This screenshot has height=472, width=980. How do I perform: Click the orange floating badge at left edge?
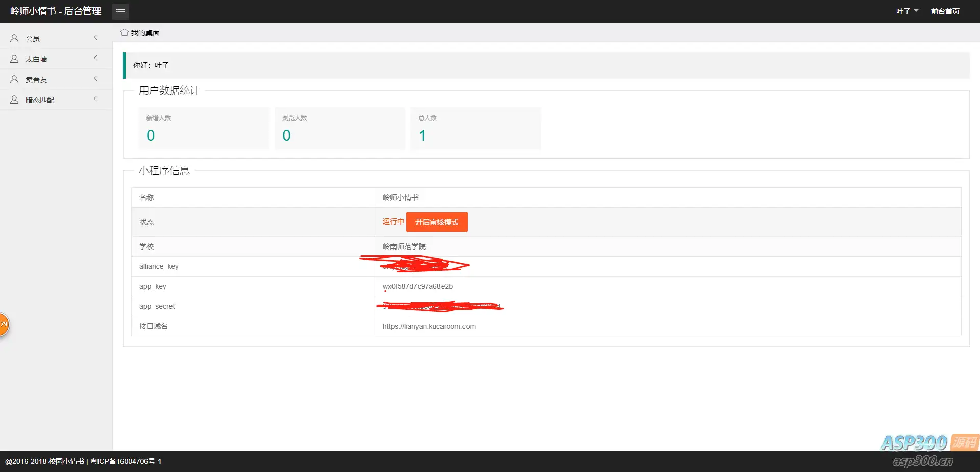[4, 325]
